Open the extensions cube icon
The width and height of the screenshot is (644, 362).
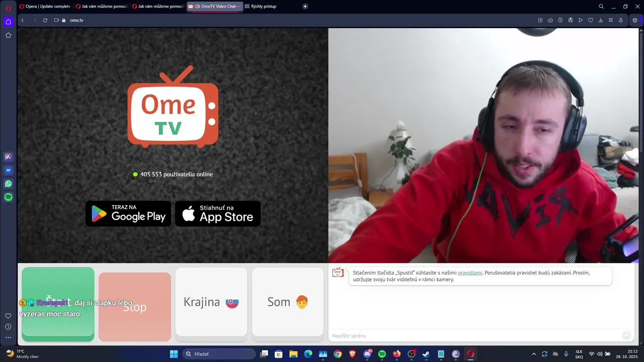635,20
